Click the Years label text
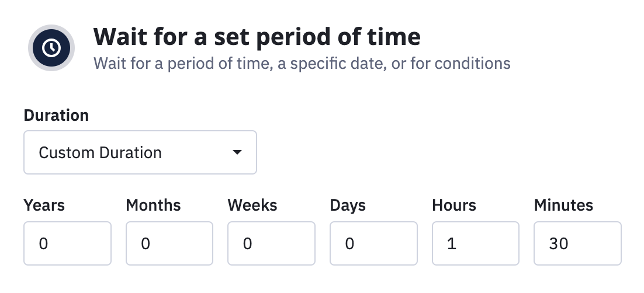 tap(44, 205)
